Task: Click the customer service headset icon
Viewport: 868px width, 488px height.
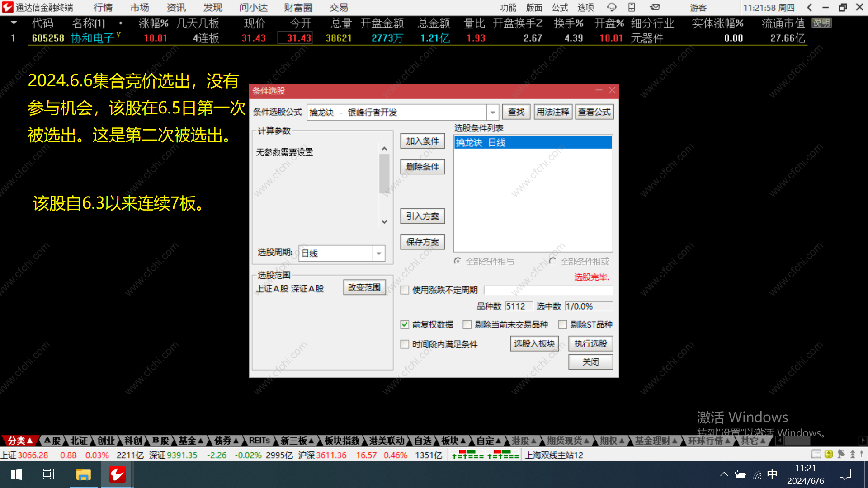Action: tap(611, 7)
